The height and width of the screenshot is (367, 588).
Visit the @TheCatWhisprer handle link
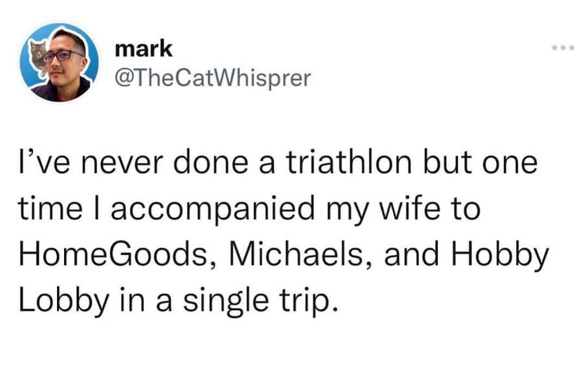(x=212, y=78)
